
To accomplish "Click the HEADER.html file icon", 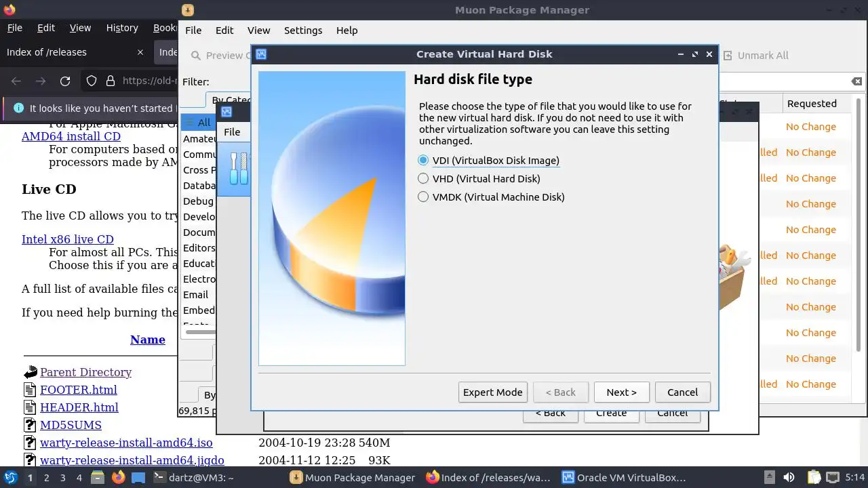I will click(30, 407).
